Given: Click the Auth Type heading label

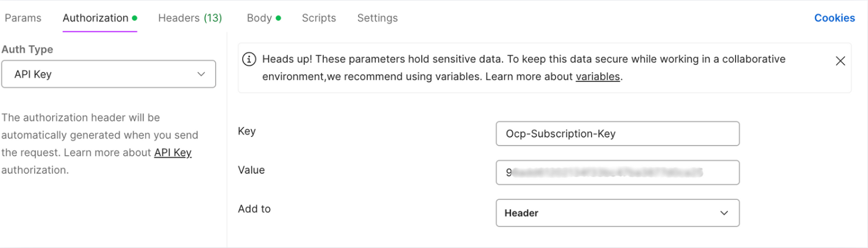Looking at the screenshot, I should click(x=27, y=50).
